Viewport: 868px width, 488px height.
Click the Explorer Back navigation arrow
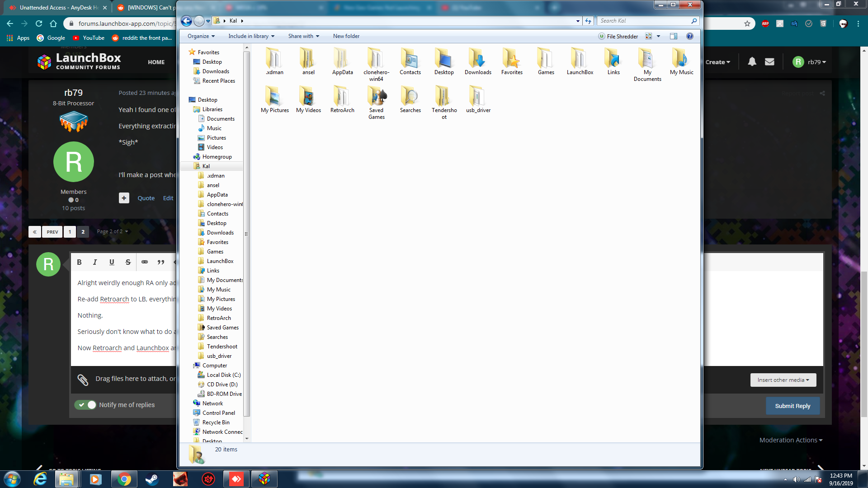pos(186,21)
